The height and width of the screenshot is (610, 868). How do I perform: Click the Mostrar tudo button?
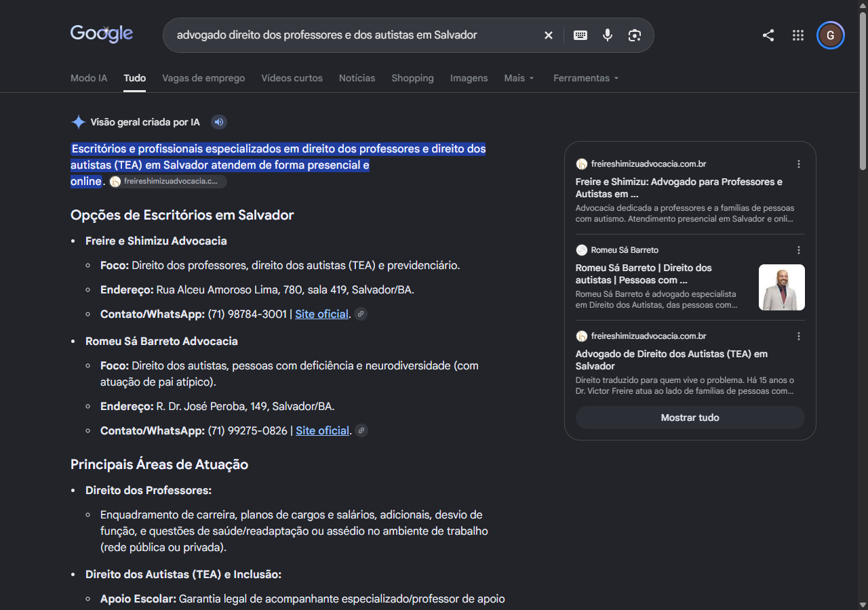coord(690,418)
